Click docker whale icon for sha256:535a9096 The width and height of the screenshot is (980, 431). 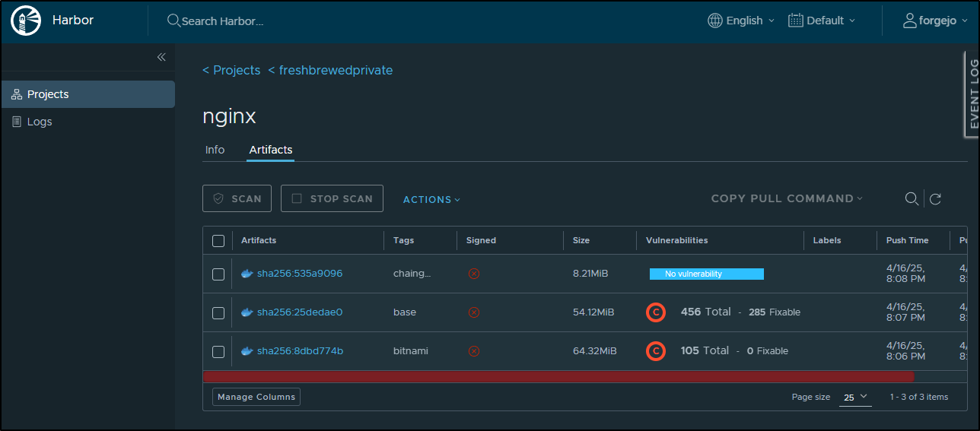pos(247,274)
